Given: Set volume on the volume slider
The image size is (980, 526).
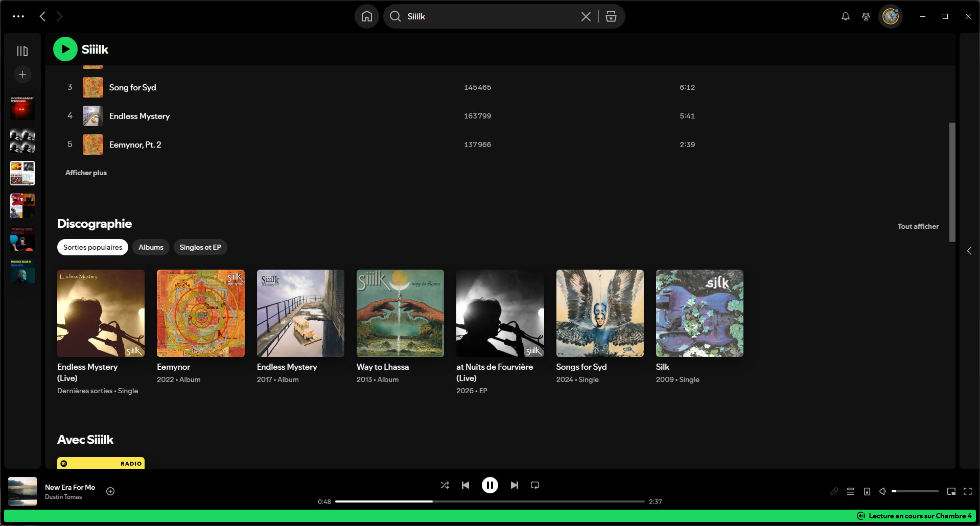Looking at the screenshot, I should [x=915, y=491].
